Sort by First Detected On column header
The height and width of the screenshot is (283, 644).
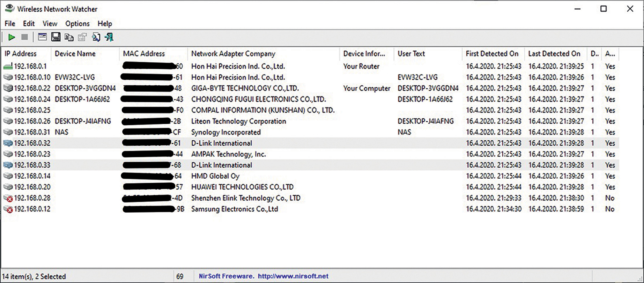[493, 53]
